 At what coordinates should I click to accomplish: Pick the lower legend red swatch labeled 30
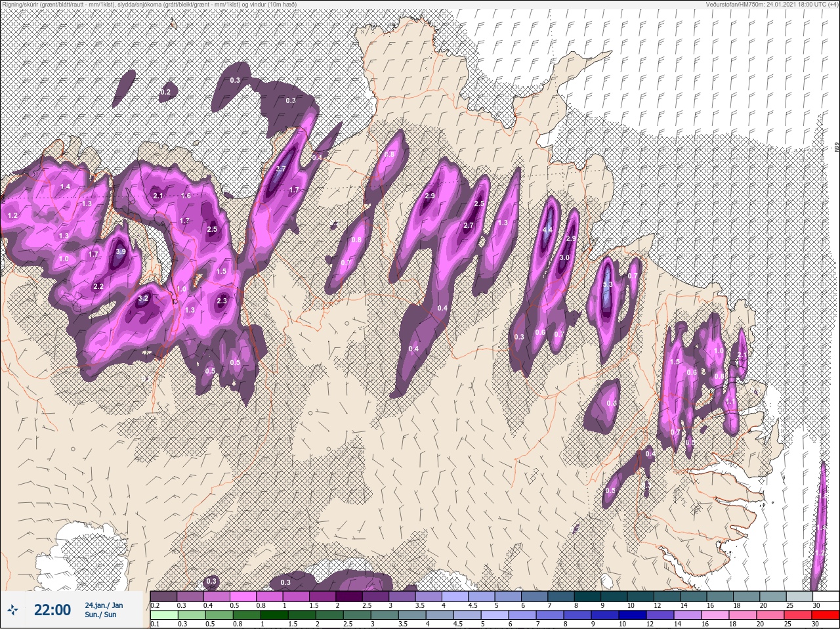[826, 615]
